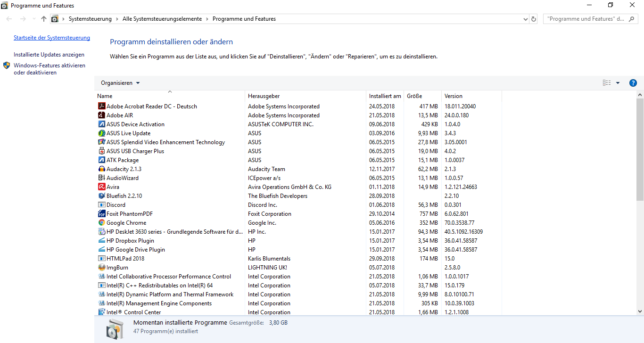Click the Programme und Features breadcrumb
Image resolution: width=644 pixels, height=343 pixels.
pyautogui.click(x=244, y=19)
